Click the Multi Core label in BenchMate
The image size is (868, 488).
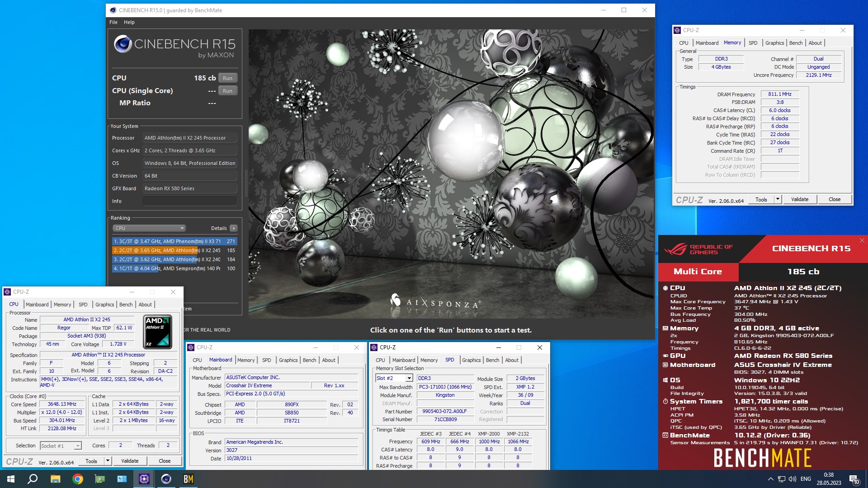[698, 272]
